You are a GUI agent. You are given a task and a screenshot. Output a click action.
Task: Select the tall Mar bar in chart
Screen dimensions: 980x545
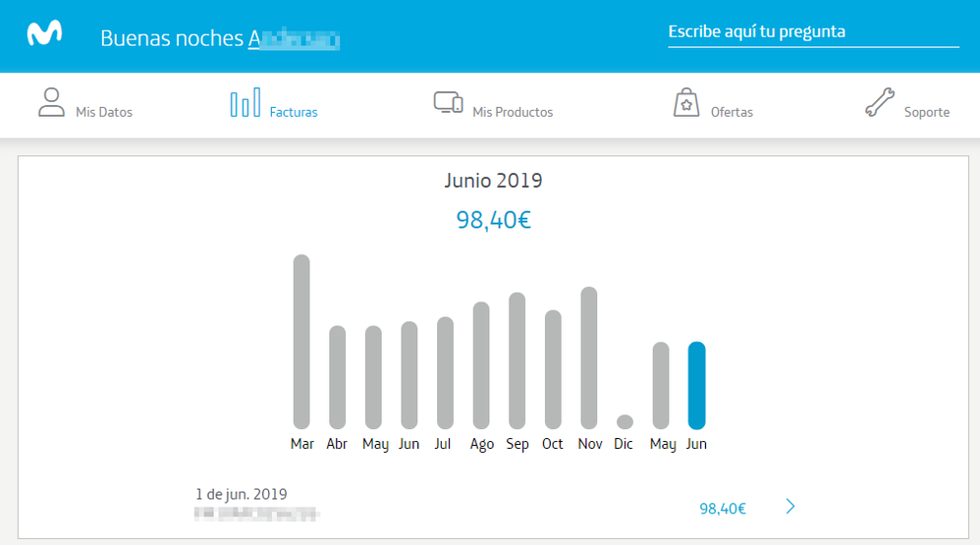301,342
